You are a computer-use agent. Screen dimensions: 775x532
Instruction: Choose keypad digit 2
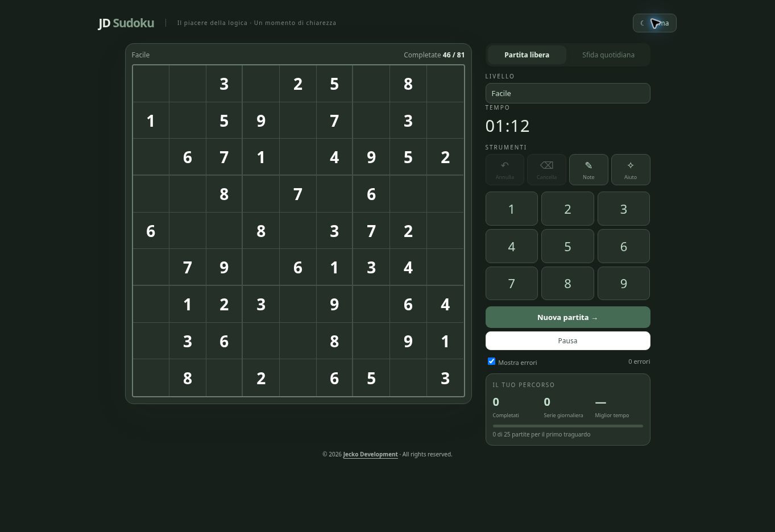(x=567, y=209)
